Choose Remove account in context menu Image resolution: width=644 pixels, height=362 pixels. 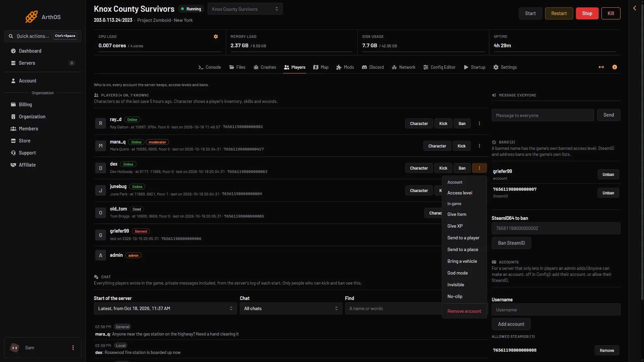464,311
